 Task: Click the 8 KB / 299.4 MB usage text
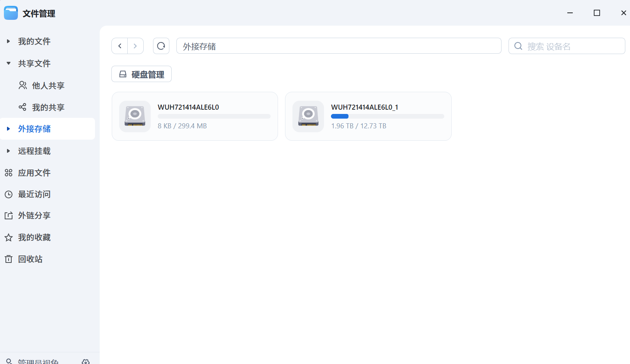pos(182,126)
